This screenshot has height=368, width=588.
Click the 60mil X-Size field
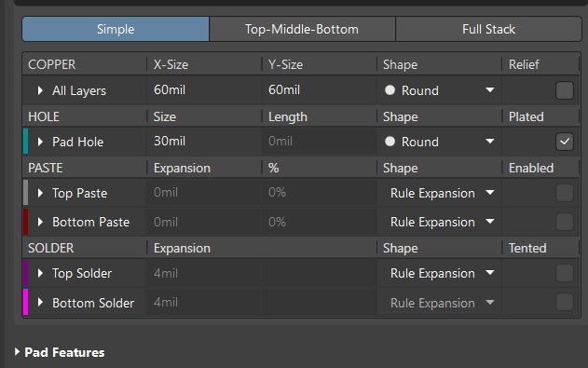point(204,90)
